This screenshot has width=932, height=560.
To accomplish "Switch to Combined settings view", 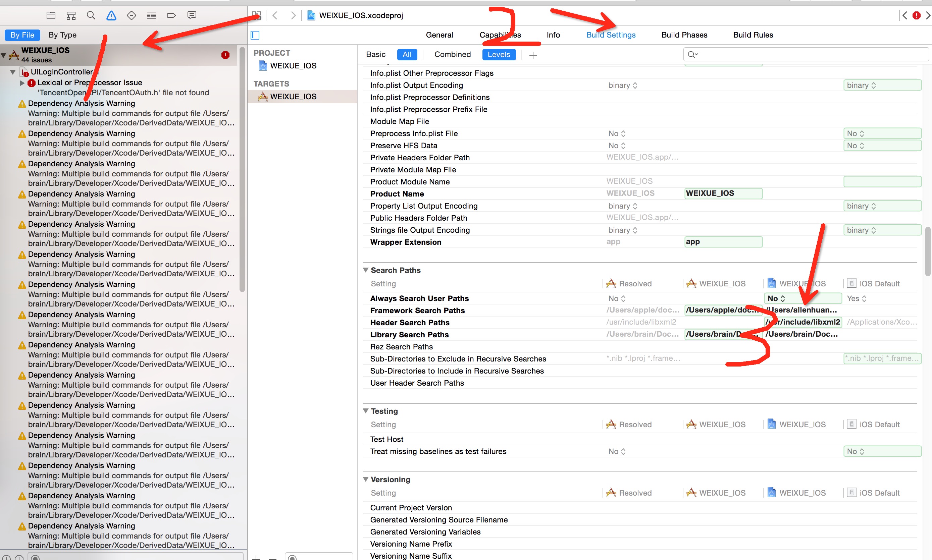I will coord(452,54).
